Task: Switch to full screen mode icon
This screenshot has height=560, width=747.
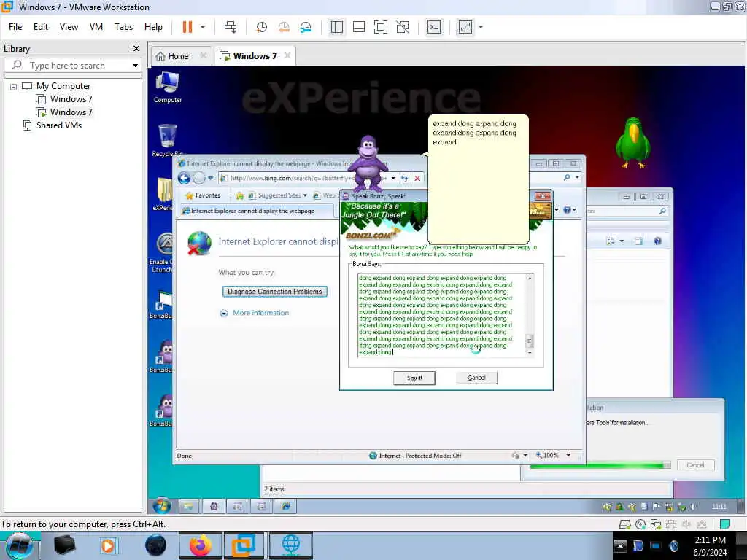Action: [x=381, y=27]
